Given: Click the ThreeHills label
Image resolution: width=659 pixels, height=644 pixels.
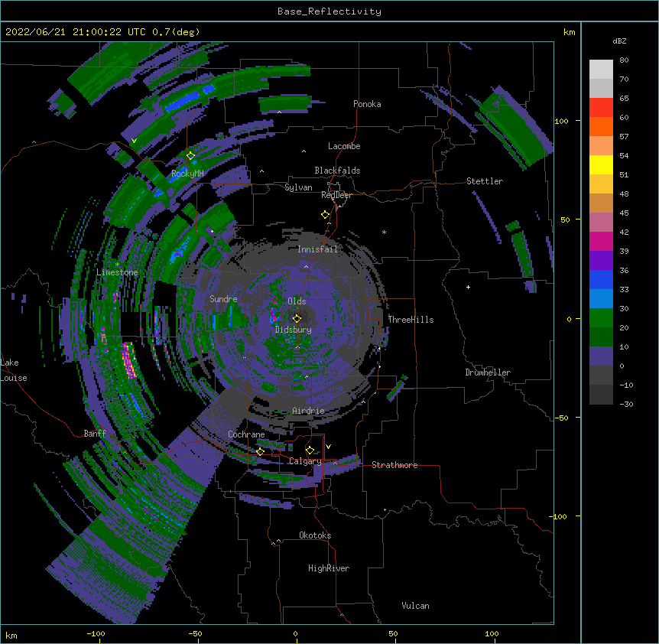Looking at the screenshot, I should coord(411,320).
